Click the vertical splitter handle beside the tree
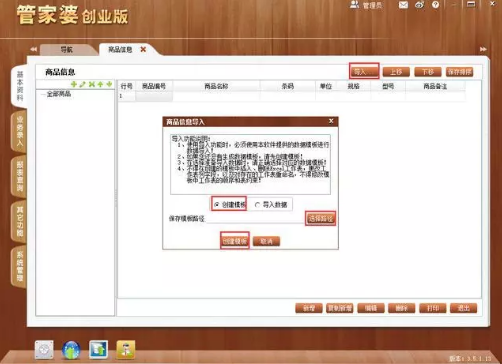Screen dimensions: 502x364 tap(116, 199)
